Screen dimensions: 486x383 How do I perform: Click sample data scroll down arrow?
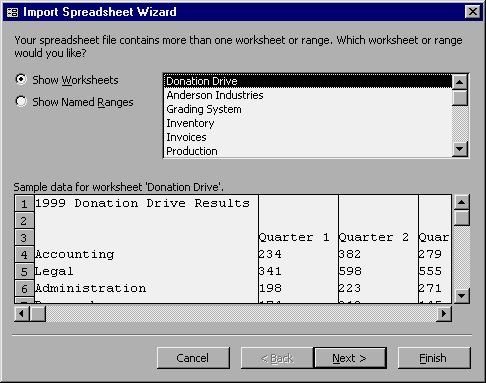click(x=462, y=296)
